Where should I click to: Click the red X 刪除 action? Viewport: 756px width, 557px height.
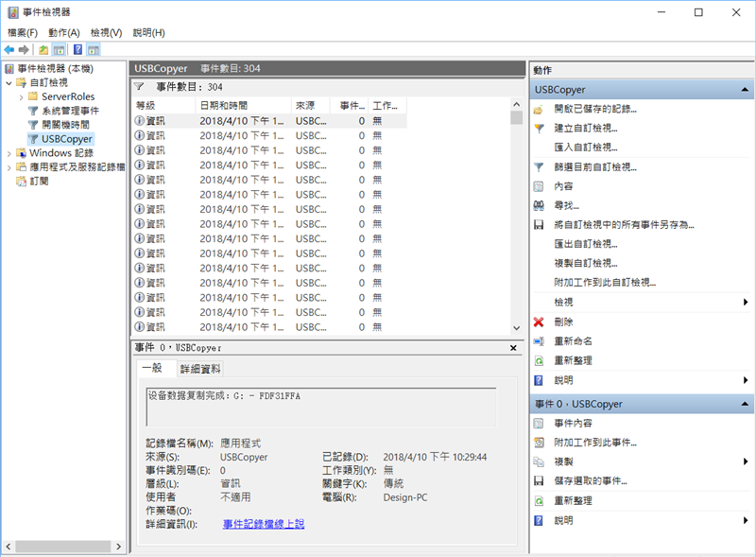coord(563,322)
